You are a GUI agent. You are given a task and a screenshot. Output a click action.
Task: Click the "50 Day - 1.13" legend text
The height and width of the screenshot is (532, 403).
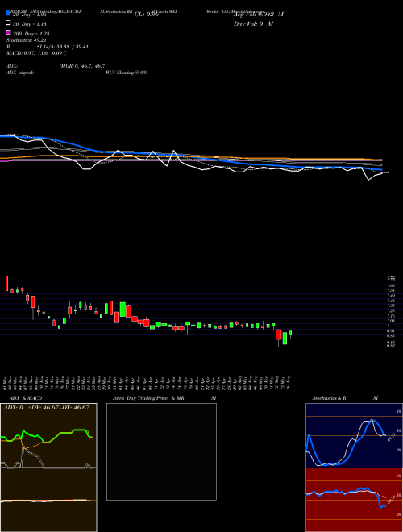click(x=30, y=24)
